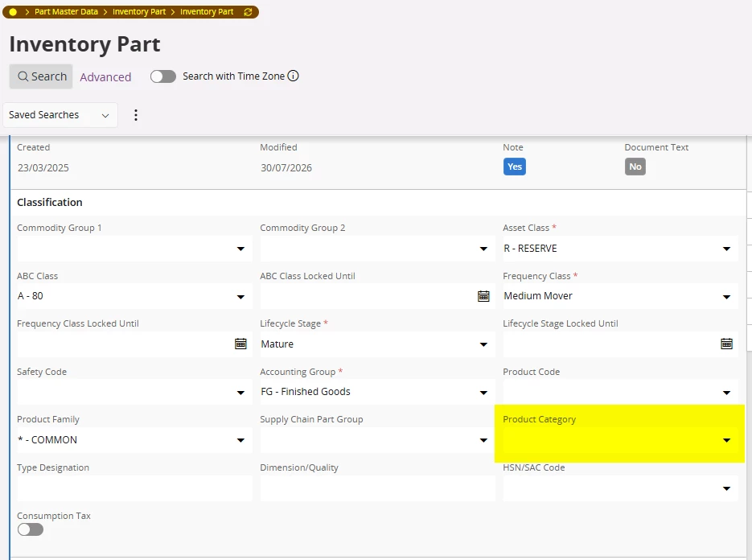
Task: Open ABC Class dropdown showing A - 80
Action: pos(134,296)
